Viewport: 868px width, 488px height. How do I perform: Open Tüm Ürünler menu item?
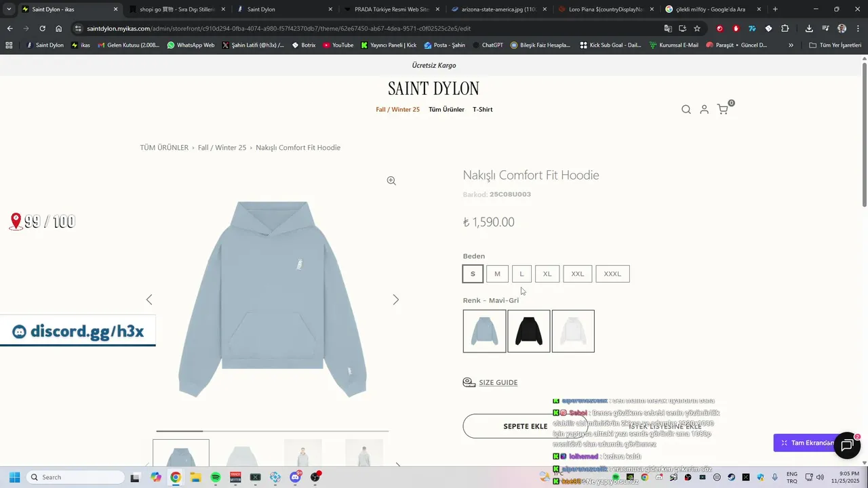pyautogui.click(x=446, y=110)
